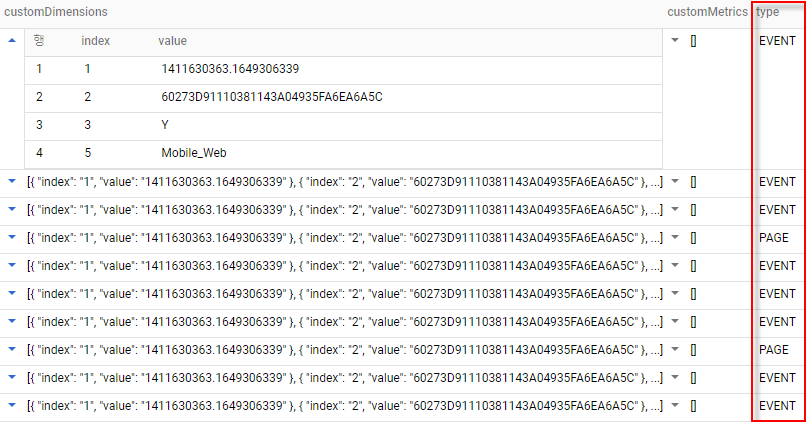Click the lower PAGE type cell
806x422 pixels.
[x=774, y=350]
